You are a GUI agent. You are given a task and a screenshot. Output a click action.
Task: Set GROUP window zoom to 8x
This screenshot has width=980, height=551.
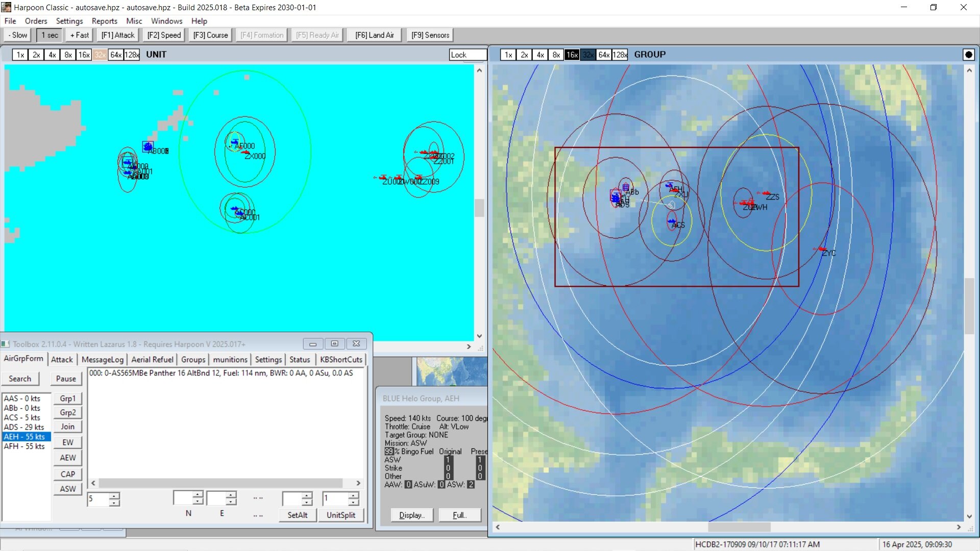556,55
